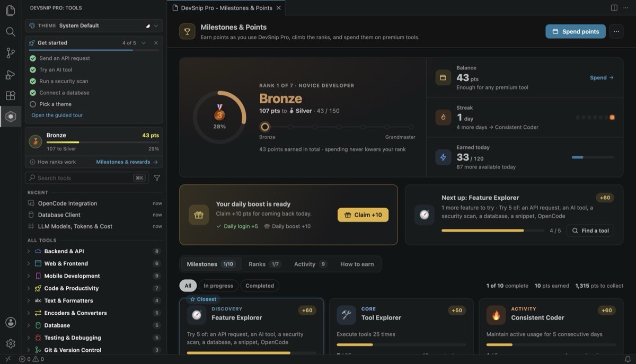This screenshot has height=364, width=636.
Task: Toggle the 'Connect a database' checkmark
Action: [x=33, y=93]
